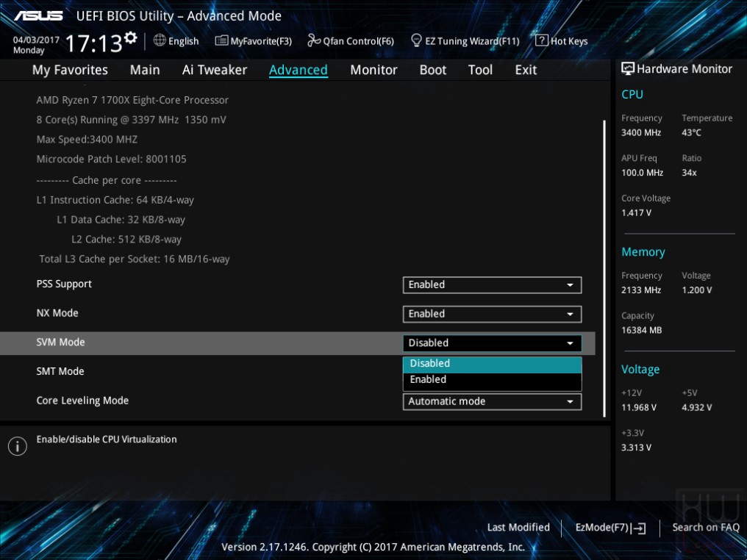Image resolution: width=747 pixels, height=560 pixels.
Task: Click the +12V reading 11.968 V
Action: coord(638,408)
